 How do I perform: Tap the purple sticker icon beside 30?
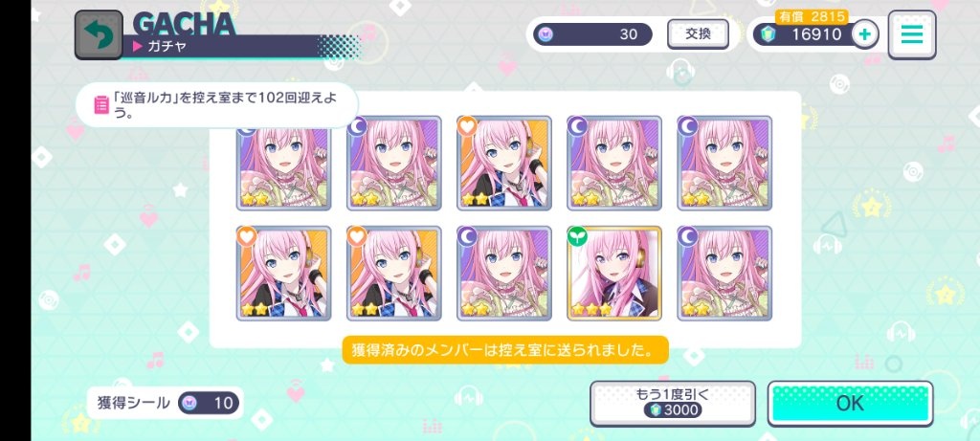point(546,34)
